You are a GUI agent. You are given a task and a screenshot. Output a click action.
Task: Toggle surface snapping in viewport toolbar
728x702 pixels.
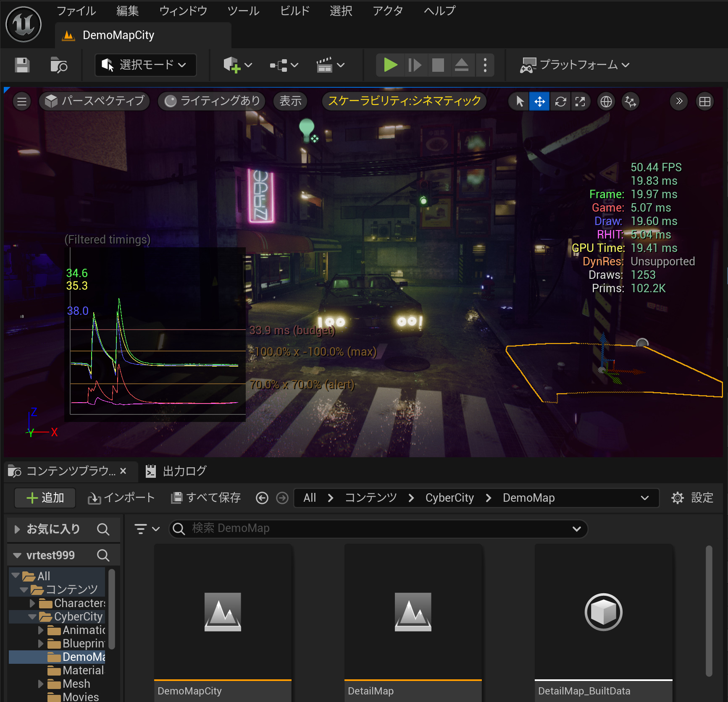(x=630, y=102)
